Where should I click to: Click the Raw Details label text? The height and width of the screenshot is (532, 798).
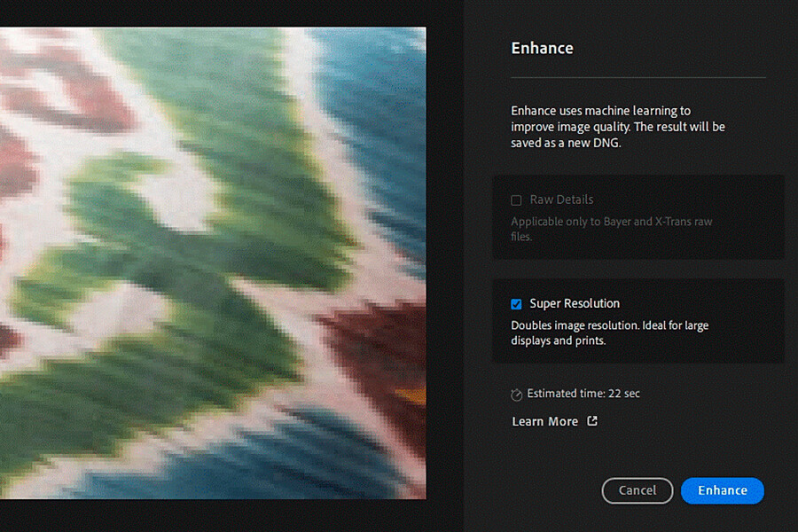(x=561, y=199)
